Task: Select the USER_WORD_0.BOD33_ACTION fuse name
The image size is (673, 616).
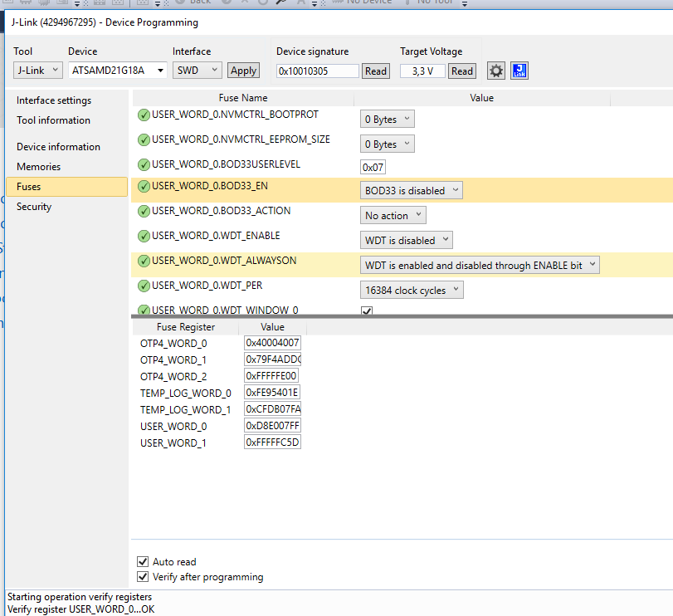Action: point(221,211)
